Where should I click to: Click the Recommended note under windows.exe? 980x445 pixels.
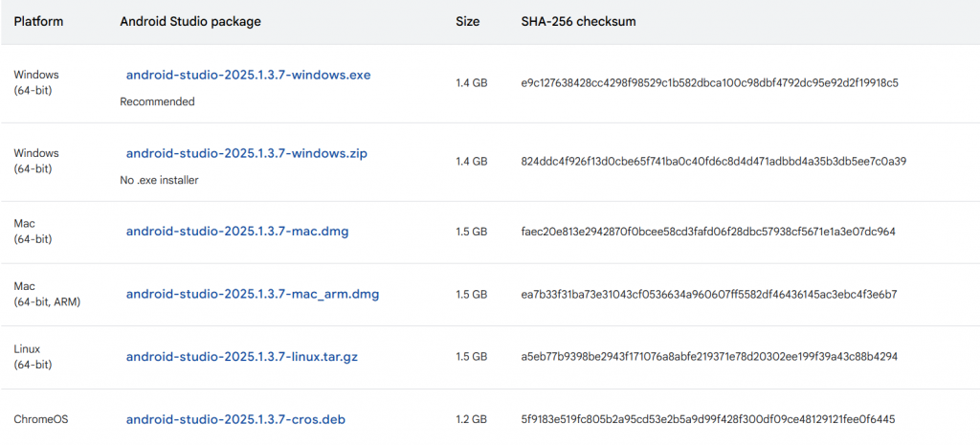(x=158, y=101)
